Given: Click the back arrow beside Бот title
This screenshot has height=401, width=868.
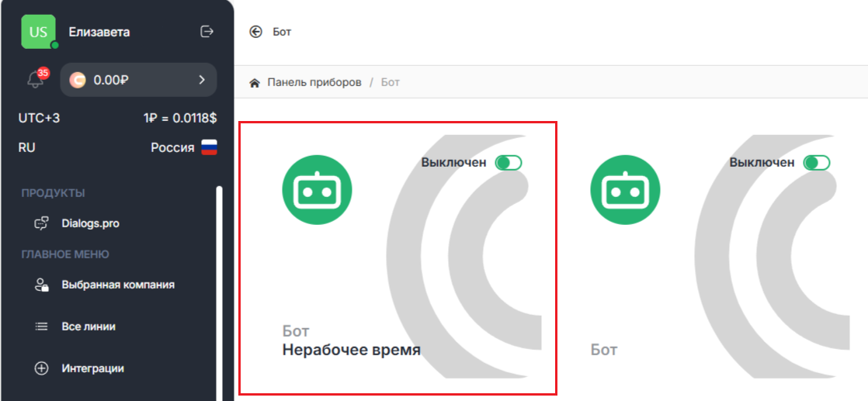Looking at the screenshot, I should (255, 32).
